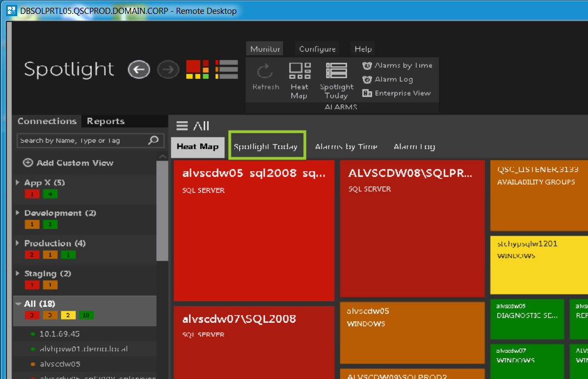Screen dimensions: 588x379
Task: Expand the Development group
Action: point(17,213)
